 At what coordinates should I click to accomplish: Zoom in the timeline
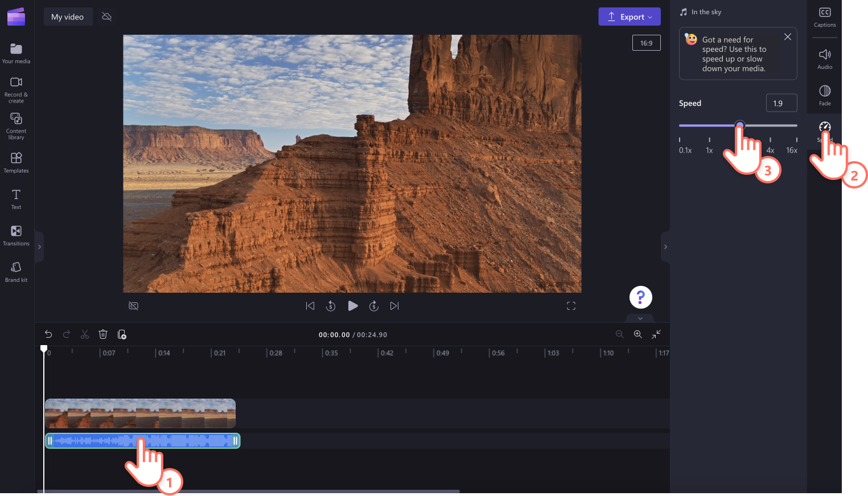pyautogui.click(x=638, y=334)
